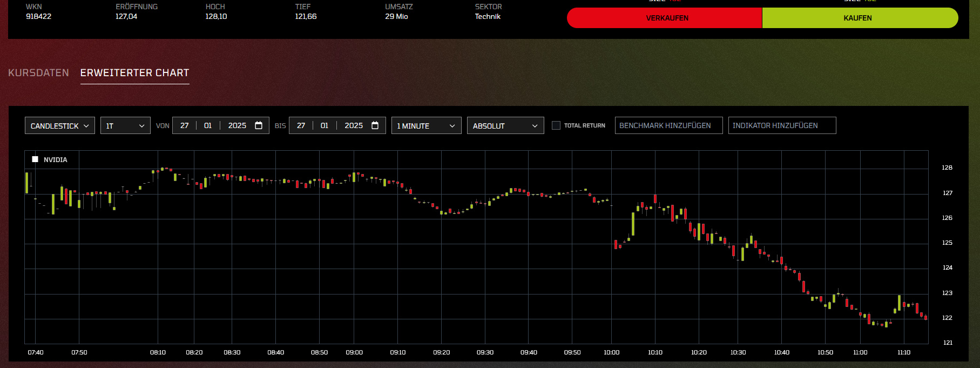Select the start date year 2025 field
Screen dimensions: 980x368
[x=237, y=125]
